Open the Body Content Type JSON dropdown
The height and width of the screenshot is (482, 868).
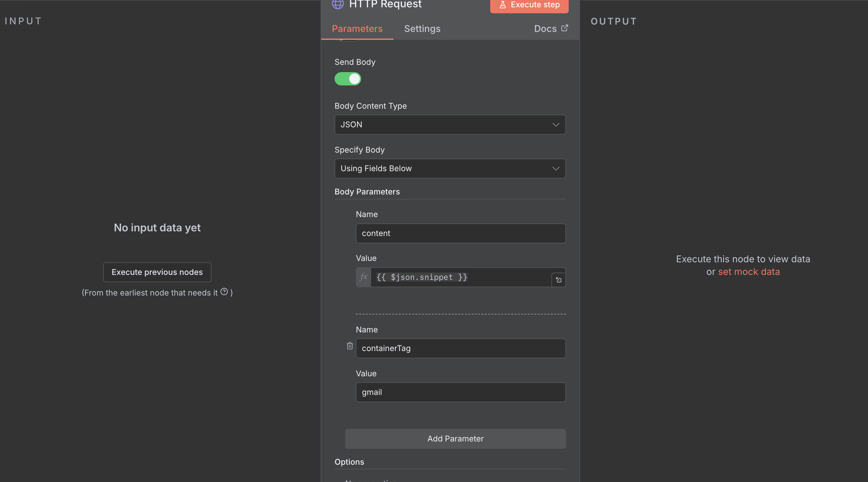[450, 125]
